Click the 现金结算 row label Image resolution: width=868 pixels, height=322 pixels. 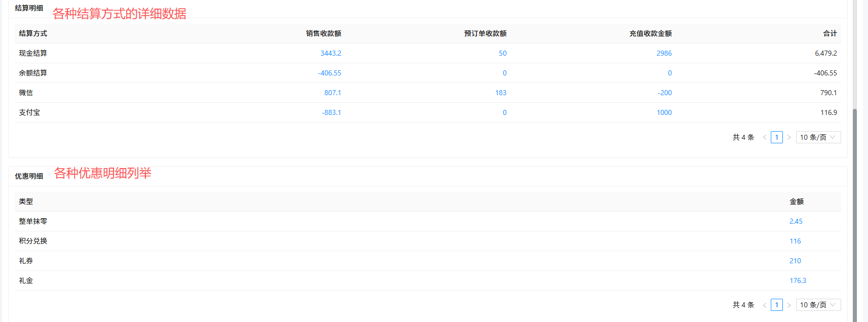(x=33, y=53)
